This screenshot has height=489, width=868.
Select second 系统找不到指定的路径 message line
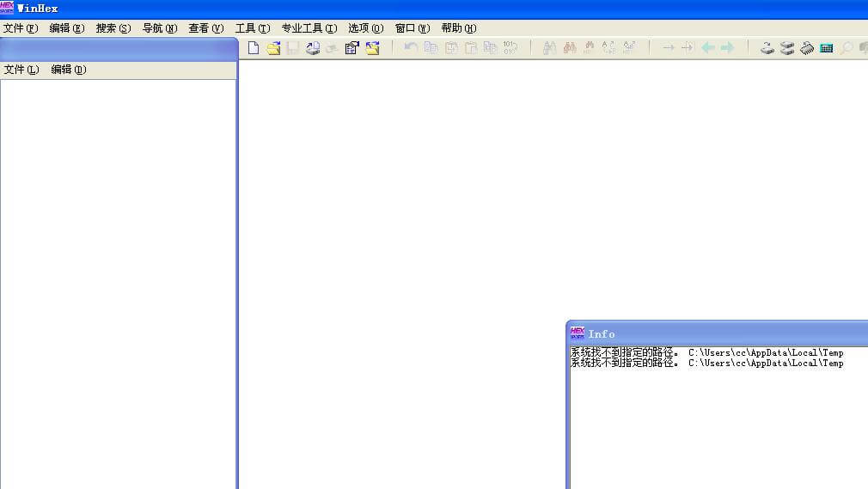(707, 364)
